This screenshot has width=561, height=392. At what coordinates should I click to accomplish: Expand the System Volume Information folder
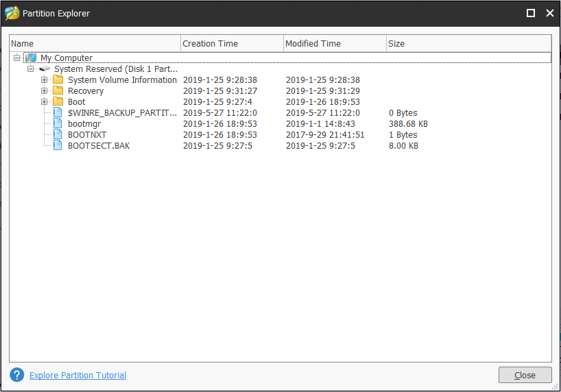click(x=45, y=79)
